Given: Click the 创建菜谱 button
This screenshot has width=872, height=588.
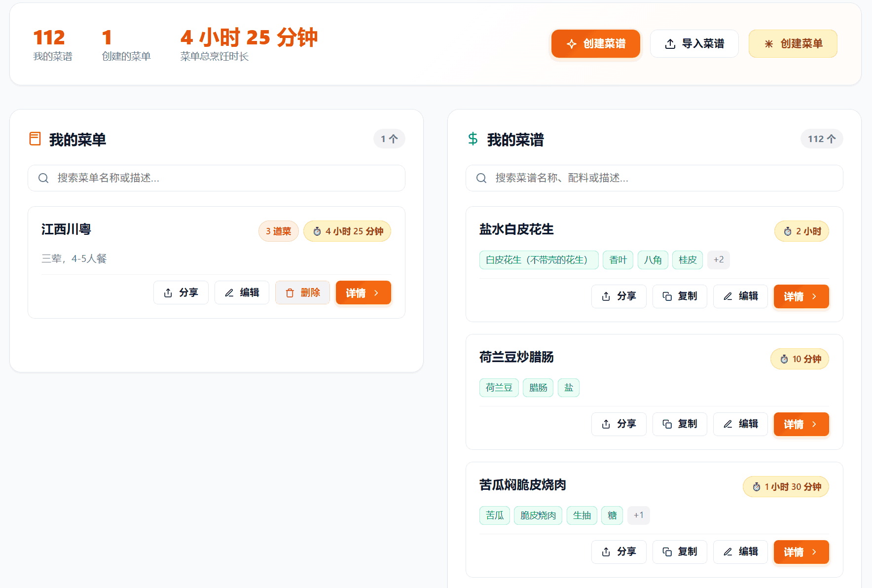Looking at the screenshot, I should [596, 43].
